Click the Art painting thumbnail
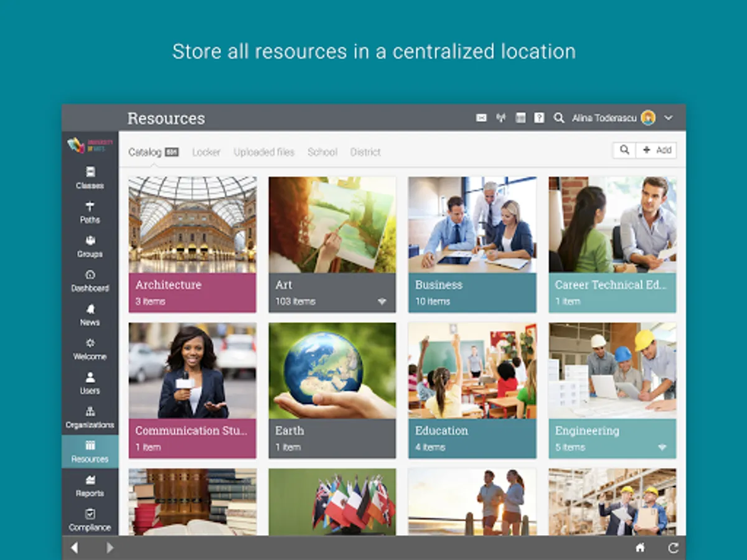 (332, 225)
